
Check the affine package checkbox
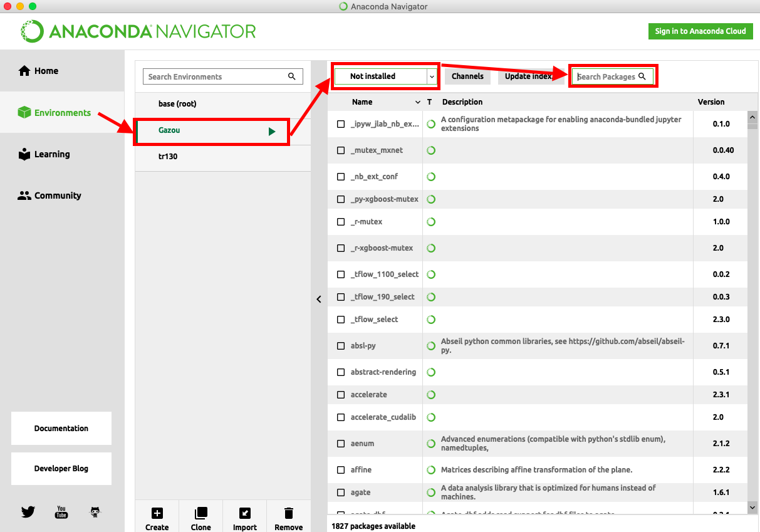pos(341,470)
